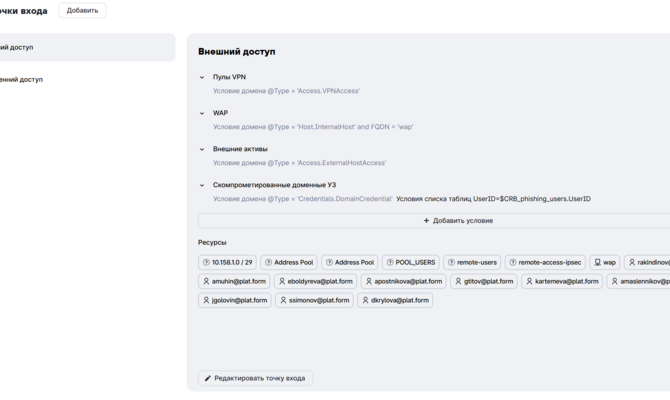Image resolution: width=670 pixels, height=400 pixels.
Task: Click user icon of gtitov@plat.form
Action: 458,281
